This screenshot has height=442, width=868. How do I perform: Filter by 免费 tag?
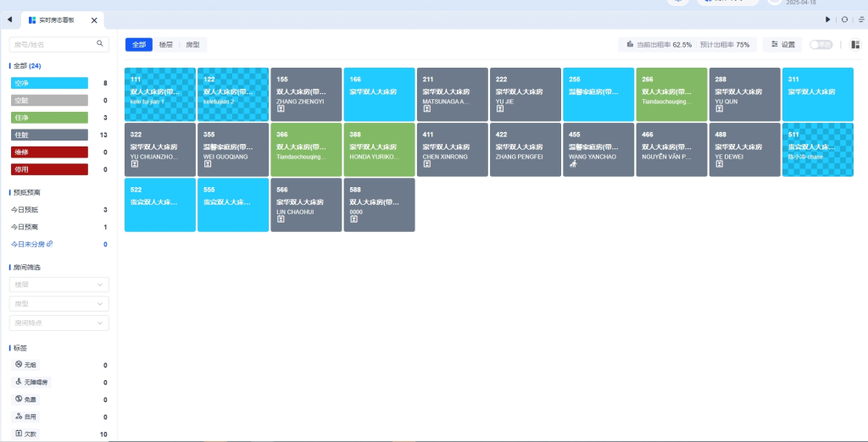click(26, 400)
